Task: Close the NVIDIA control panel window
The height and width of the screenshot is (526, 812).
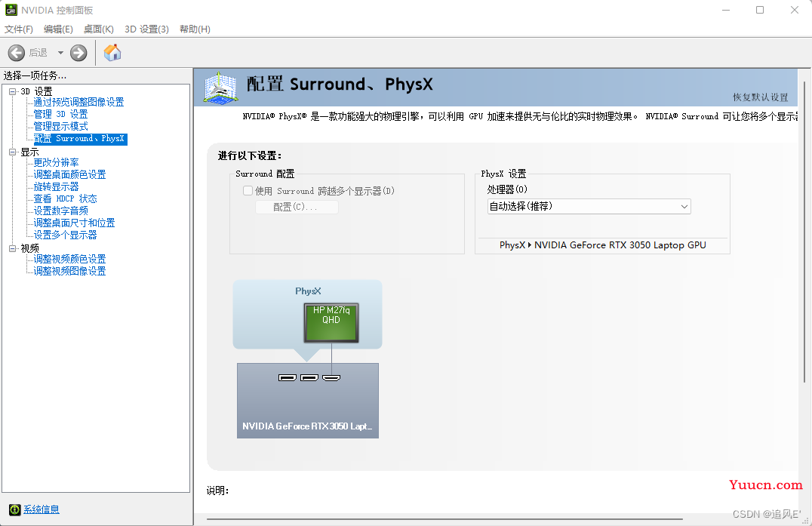Action: 795,10
